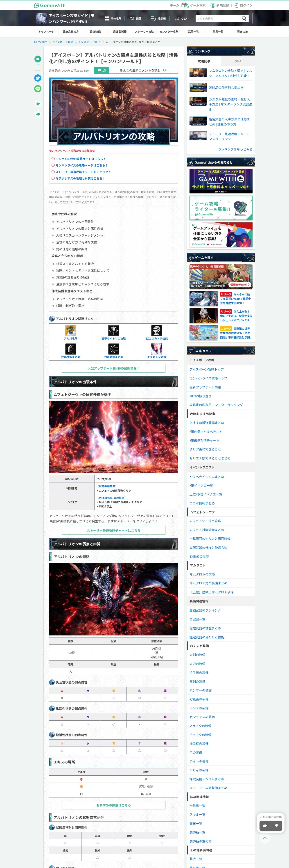Open ミラボレアスの攻略と対策はこちら！ link
The image size is (289, 868).
point(80,179)
